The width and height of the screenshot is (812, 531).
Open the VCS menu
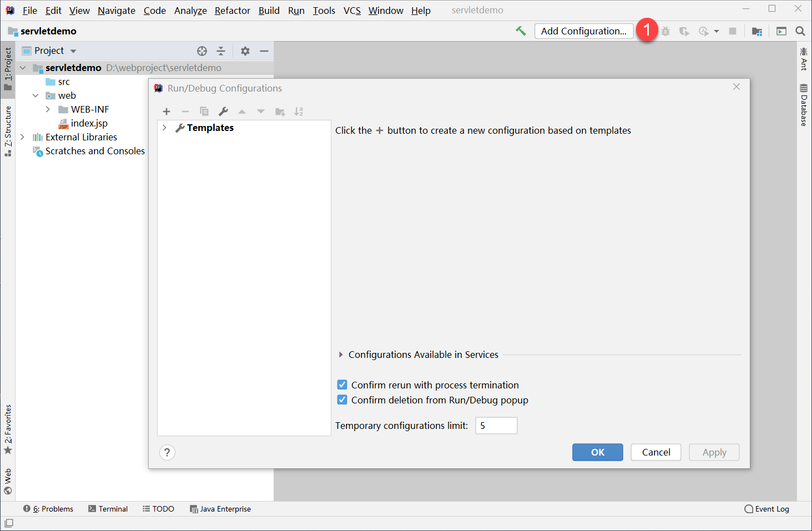coord(352,11)
